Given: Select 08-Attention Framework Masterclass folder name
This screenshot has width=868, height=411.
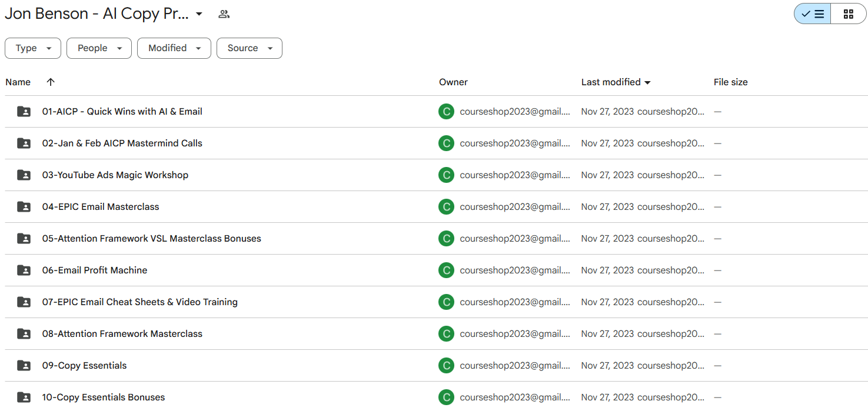Looking at the screenshot, I should (x=122, y=334).
